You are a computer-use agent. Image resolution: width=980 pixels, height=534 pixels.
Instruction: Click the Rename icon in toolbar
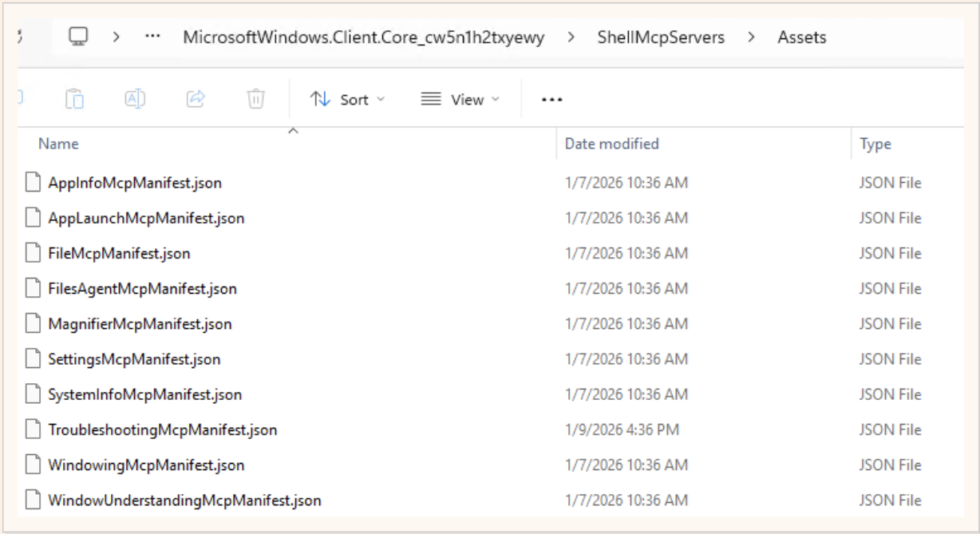[x=133, y=99]
